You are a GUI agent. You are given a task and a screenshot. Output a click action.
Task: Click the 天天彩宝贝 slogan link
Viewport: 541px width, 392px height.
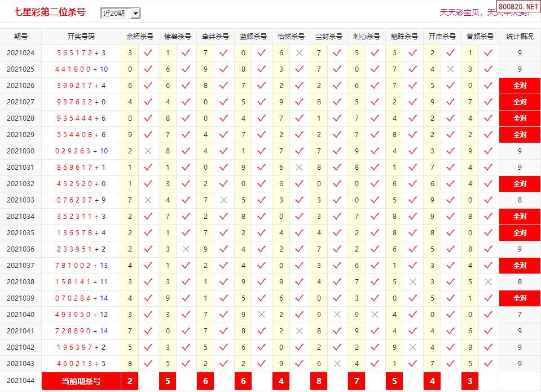485,12
